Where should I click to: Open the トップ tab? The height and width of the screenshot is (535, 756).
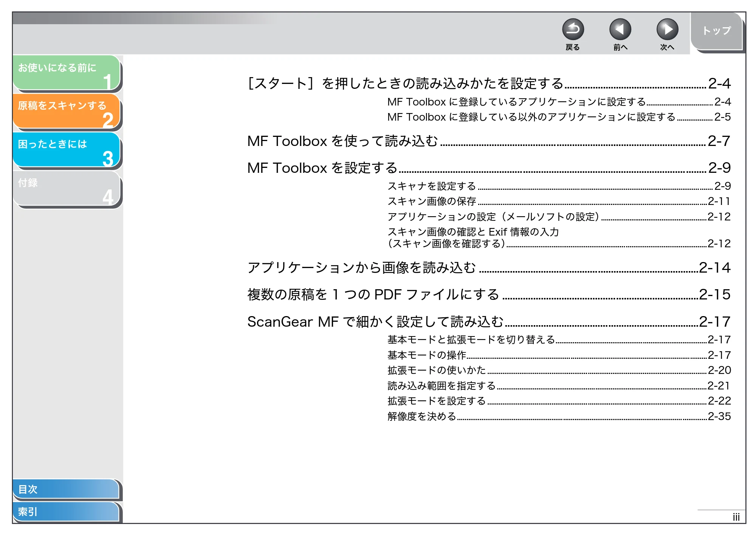pyautogui.click(x=717, y=31)
